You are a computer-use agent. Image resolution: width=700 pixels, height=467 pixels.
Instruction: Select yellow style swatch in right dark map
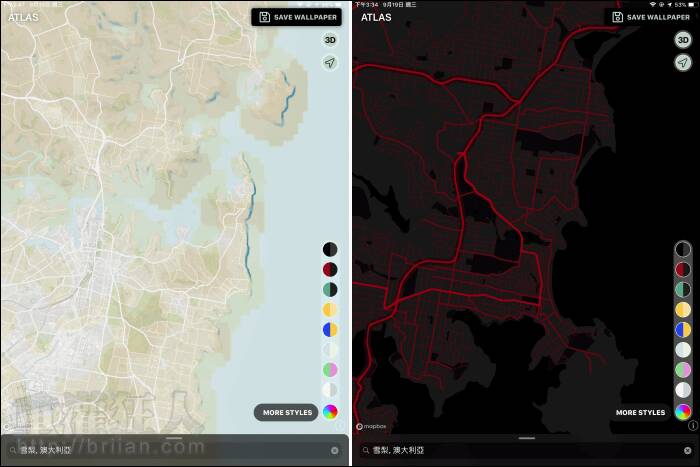point(683,309)
